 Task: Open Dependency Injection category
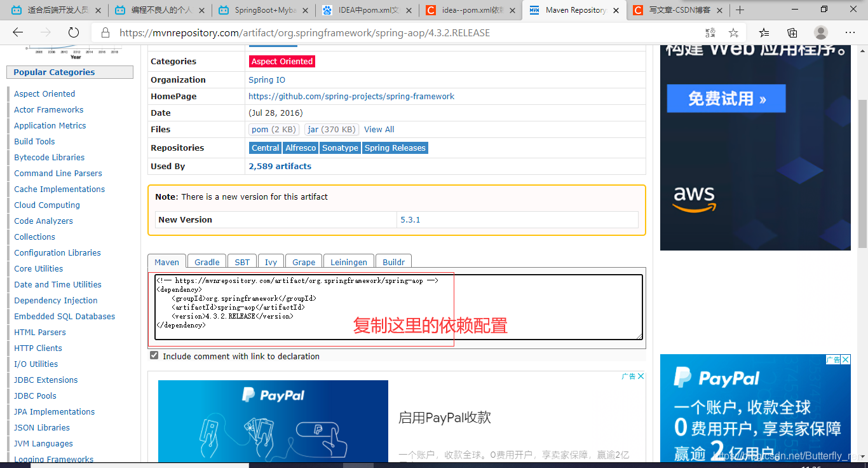pos(56,300)
